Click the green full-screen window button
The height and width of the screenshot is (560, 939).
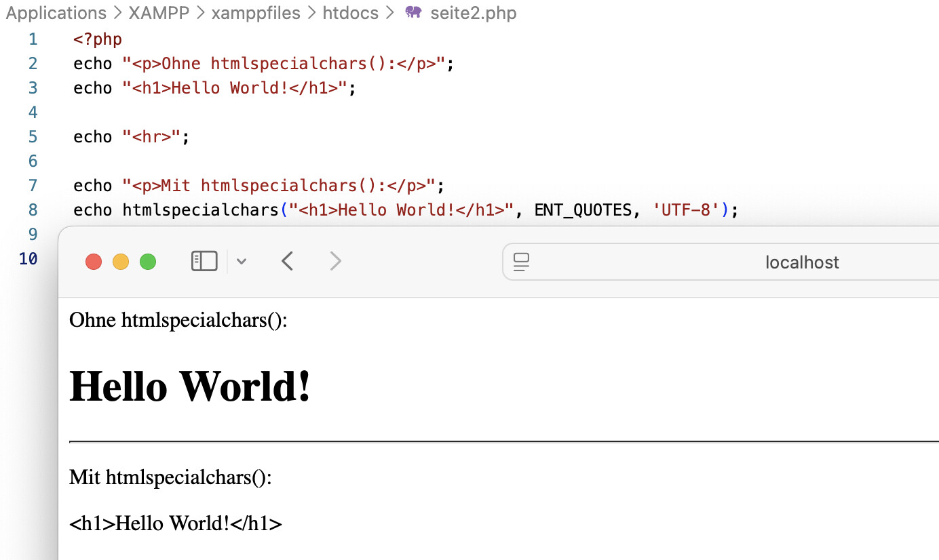point(148,262)
